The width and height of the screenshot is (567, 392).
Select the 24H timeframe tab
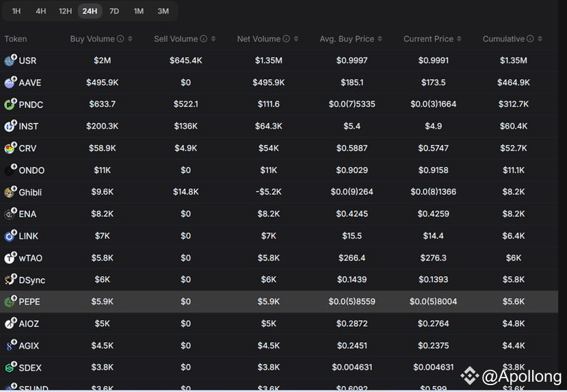click(x=90, y=11)
